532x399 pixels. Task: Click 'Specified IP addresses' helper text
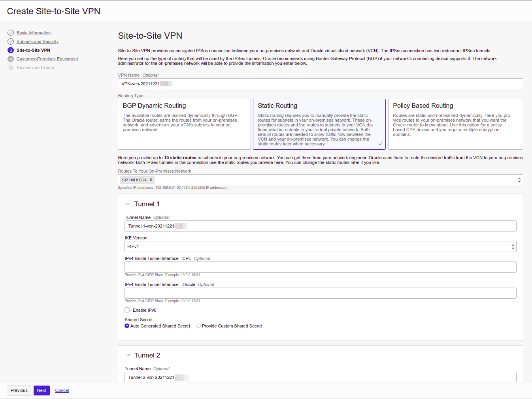pos(173,188)
